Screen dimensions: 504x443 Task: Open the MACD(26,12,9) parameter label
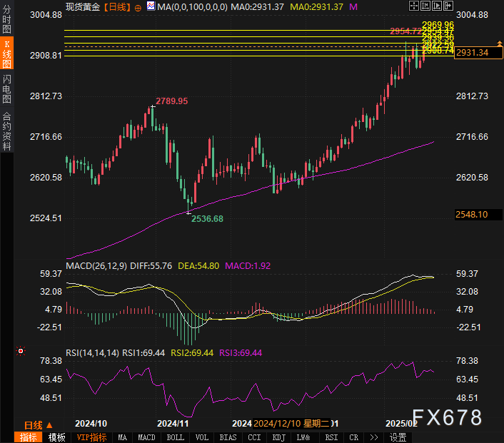tap(96, 265)
